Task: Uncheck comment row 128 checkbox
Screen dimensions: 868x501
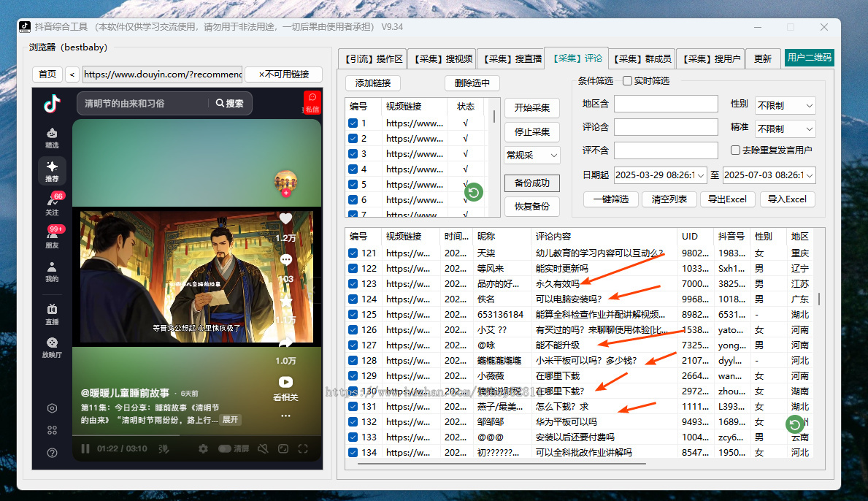Action: click(x=353, y=360)
